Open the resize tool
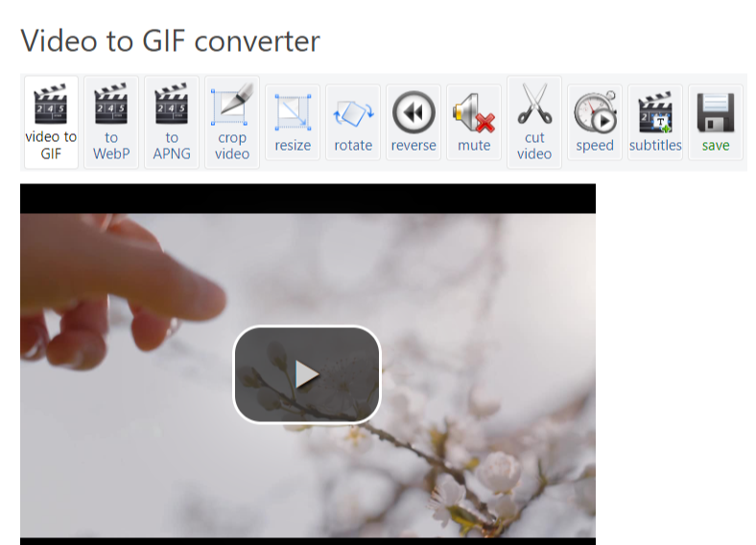 coord(293,122)
